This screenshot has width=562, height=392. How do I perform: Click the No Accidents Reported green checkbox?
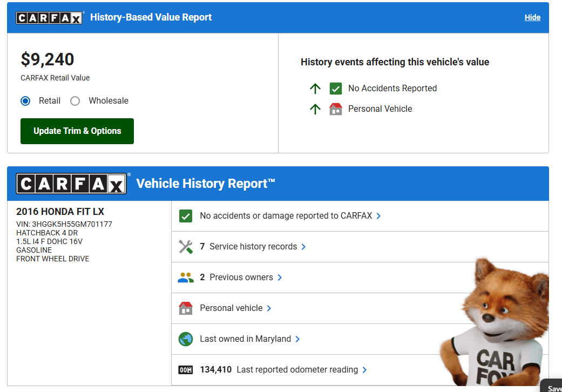[336, 89]
